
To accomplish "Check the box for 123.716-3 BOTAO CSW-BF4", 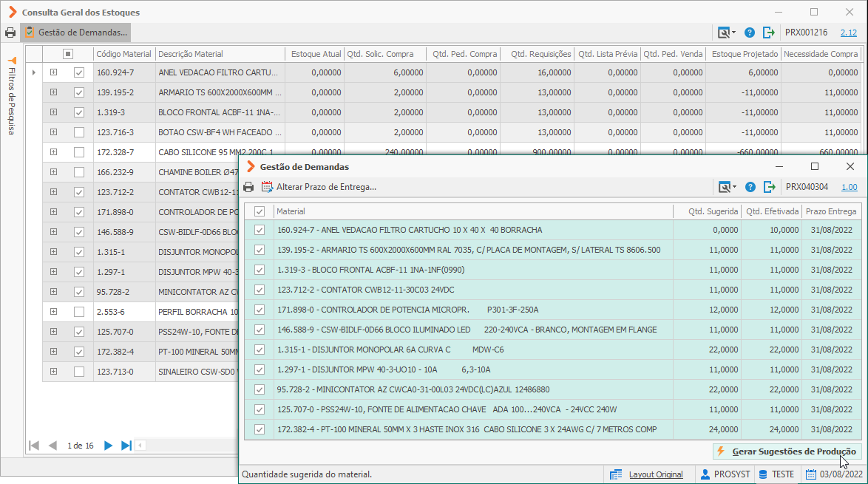I will [x=79, y=132].
